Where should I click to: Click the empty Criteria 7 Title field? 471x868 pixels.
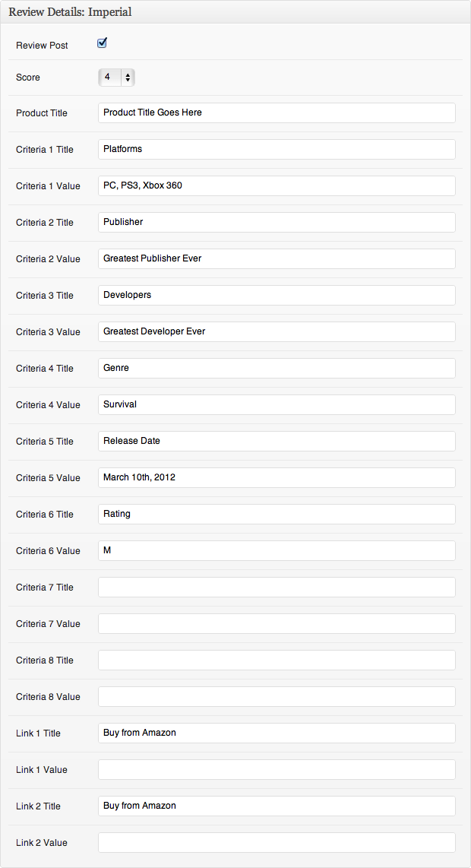pyautogui.click(x=277, y=588)
